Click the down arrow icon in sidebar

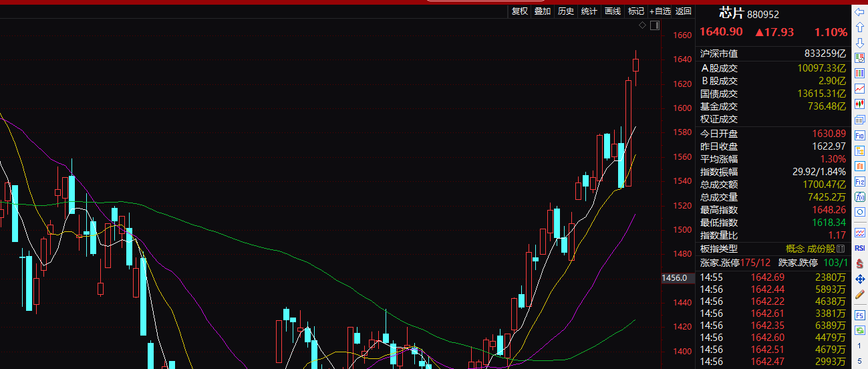[x=860, y=43]
